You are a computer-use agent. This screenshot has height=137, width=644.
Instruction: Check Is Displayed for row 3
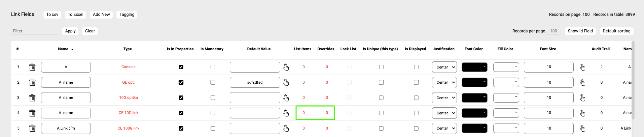coord(416,98)
